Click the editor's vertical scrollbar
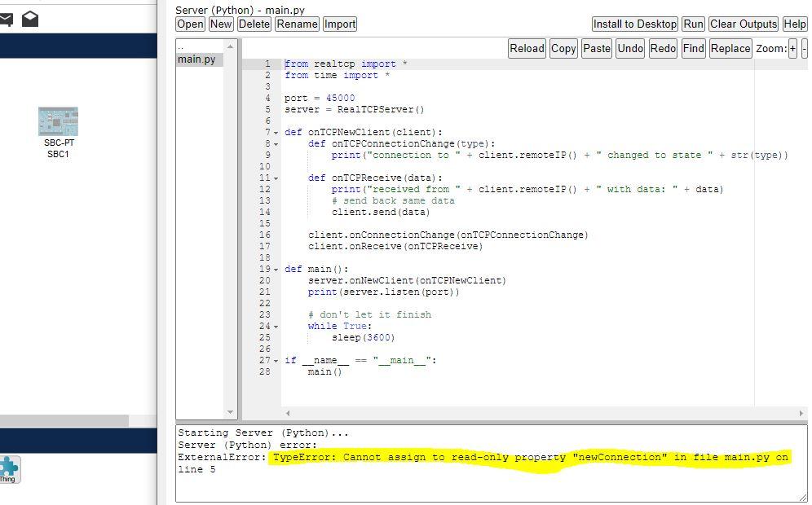This screenshot has width=812, height=505. tap(232, 228)
